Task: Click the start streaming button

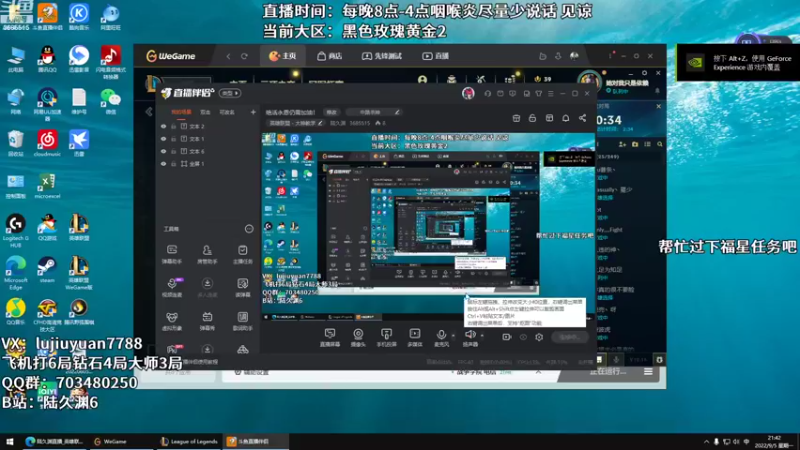Action: click(569, 337)
